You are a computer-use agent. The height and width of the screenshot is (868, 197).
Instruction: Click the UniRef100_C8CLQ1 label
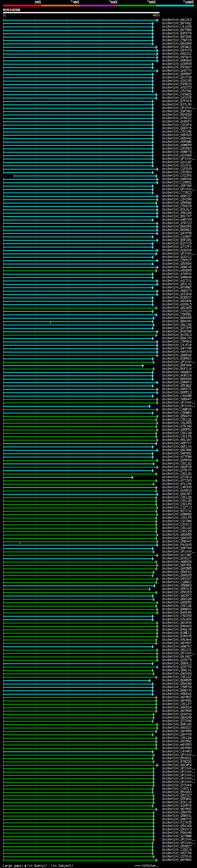point(177,419)
